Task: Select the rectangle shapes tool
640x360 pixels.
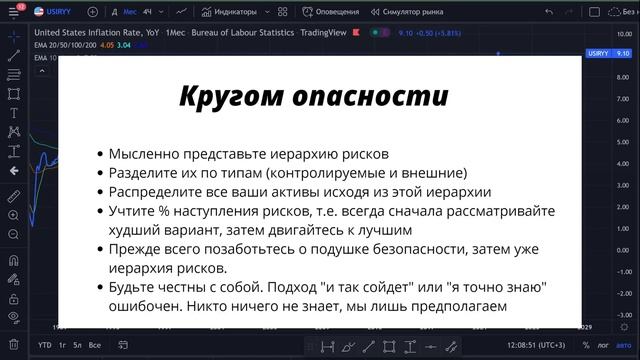Action: click(x=14, y=94)
